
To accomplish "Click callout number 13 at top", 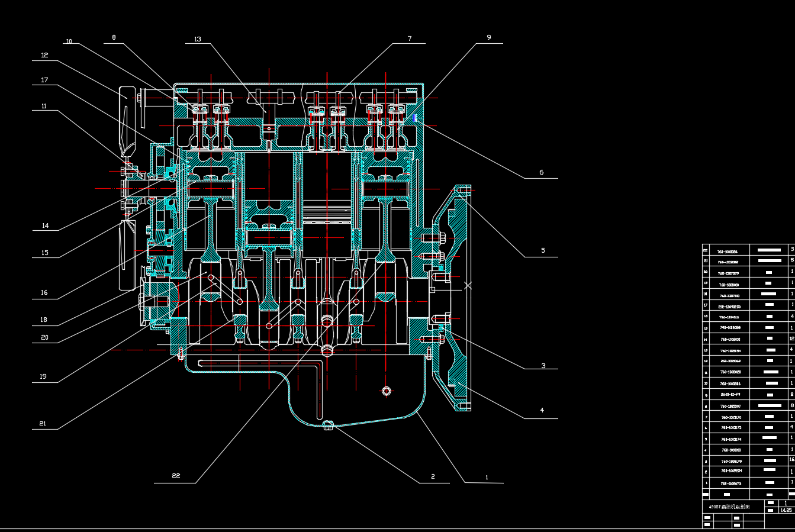I will [x=197, y=40].
